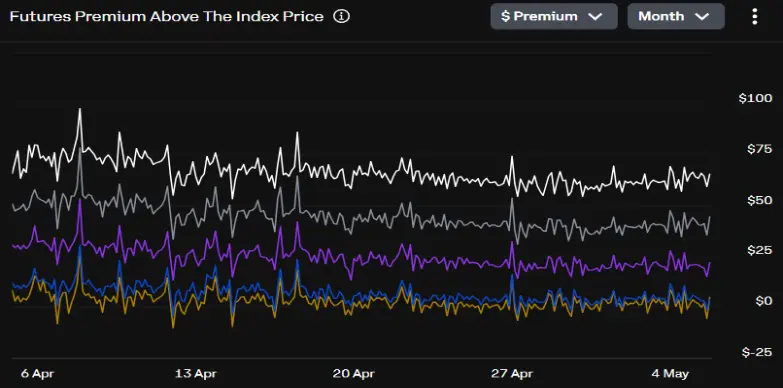Viewport: 783px width, 388px height.
Task: Click the $75 y-axis label
Action: click(759, 149)
